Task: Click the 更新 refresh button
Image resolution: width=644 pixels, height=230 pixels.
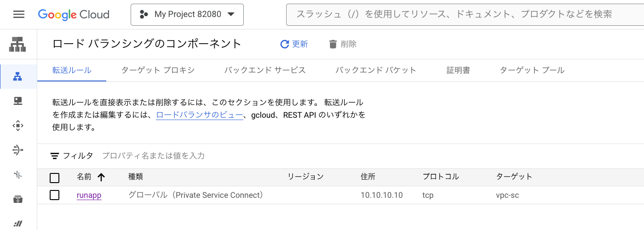Action: click(294, 44)
